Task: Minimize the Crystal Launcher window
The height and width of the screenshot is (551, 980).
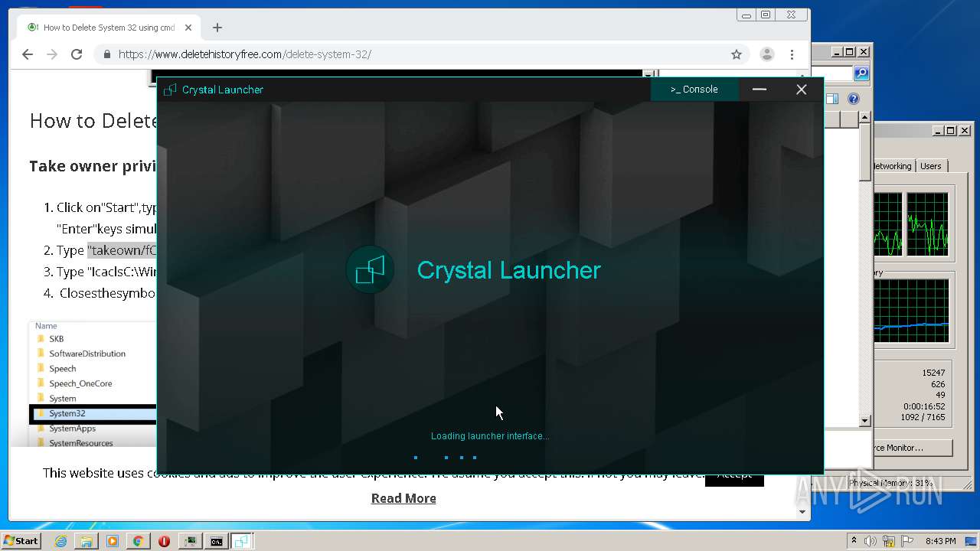Action: (759, 90)
